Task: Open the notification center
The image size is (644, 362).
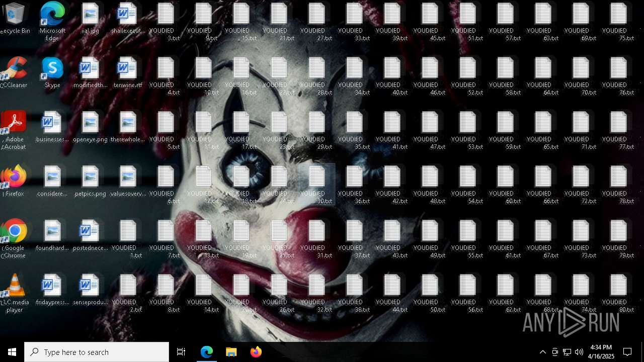Action: (x=627, y=352)
